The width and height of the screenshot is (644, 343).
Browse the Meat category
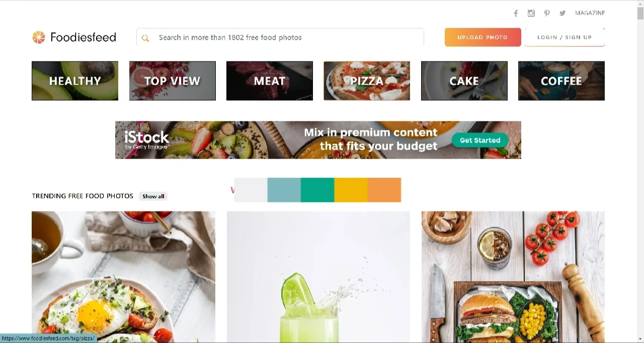(270, 81)
